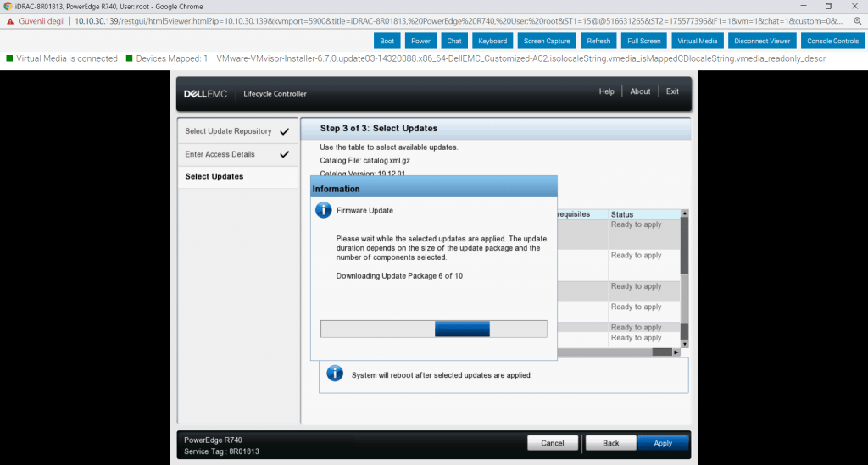The height and width of the screenshot is (465, 868).
Task: Click the Refresh button
Action: 598,41
